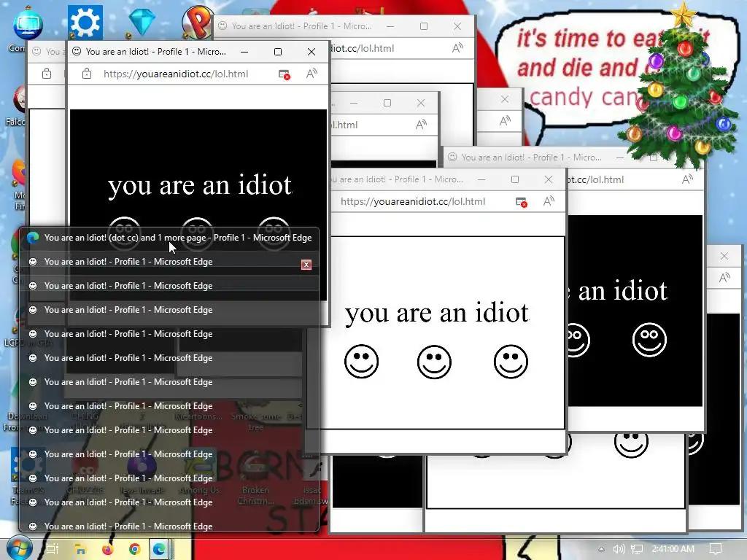Click Read aloud icon beside 'l.html' address
Screen dimensions: 747x560
[x=421, y=125]
